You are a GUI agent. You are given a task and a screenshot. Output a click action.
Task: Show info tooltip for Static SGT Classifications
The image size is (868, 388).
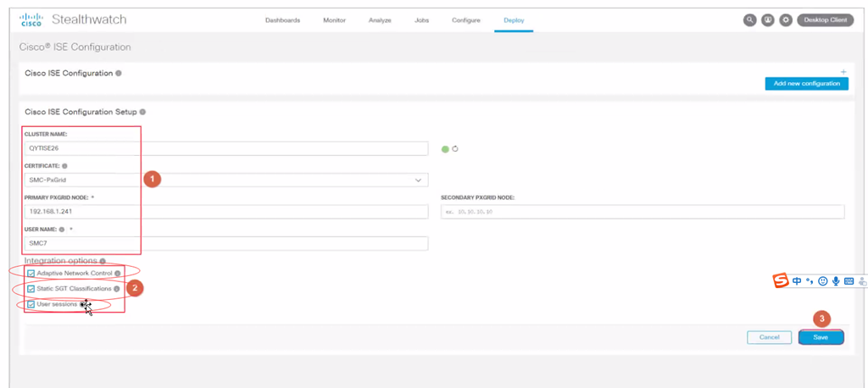tap(116, 289)
